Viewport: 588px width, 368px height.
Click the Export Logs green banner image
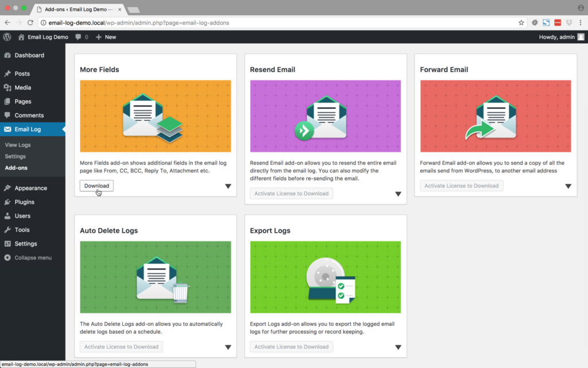coord(326,277)
